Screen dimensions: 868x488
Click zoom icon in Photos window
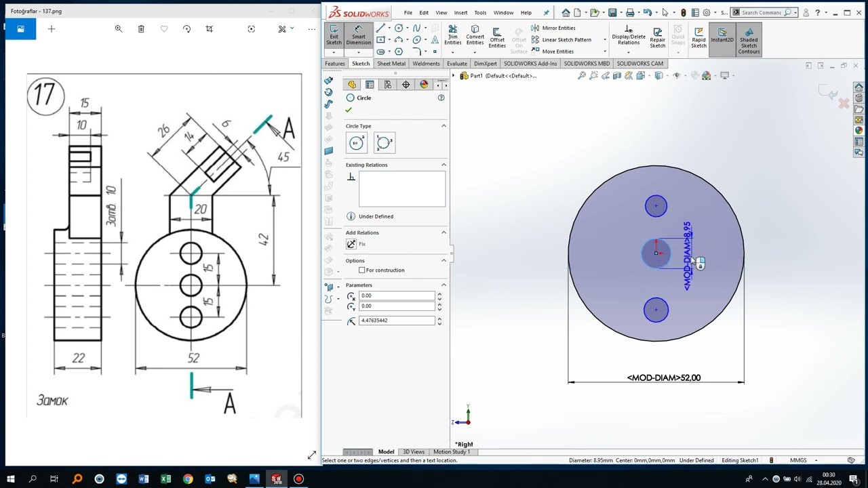coord(119,28)
